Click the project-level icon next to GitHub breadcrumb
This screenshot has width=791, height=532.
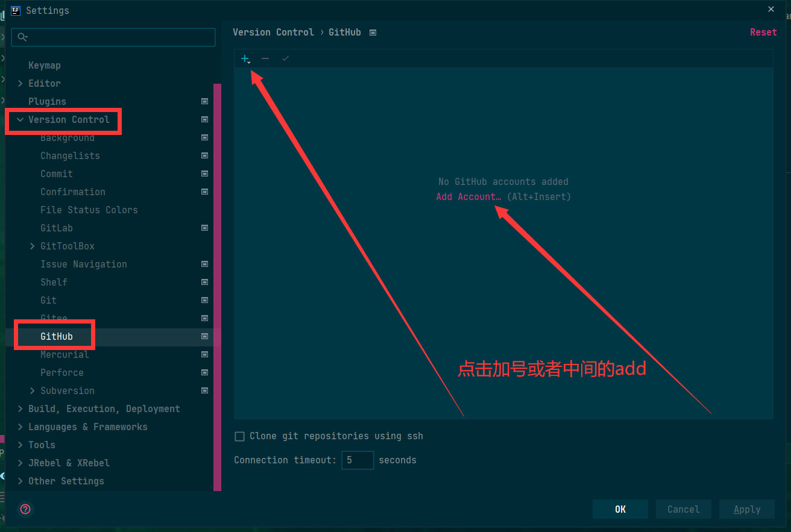click(373, 33)
